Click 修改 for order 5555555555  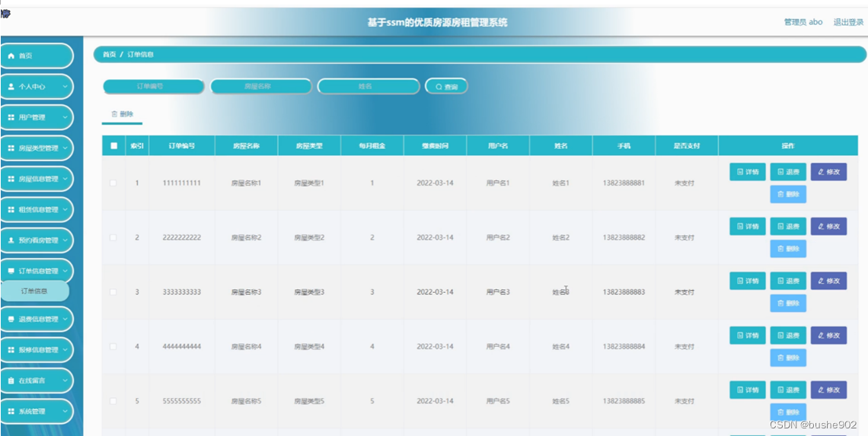click(828, 390)
